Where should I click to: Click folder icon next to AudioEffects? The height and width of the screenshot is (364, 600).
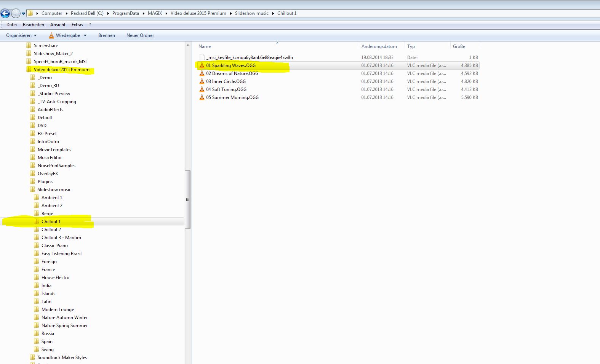(x=33, y=110)
